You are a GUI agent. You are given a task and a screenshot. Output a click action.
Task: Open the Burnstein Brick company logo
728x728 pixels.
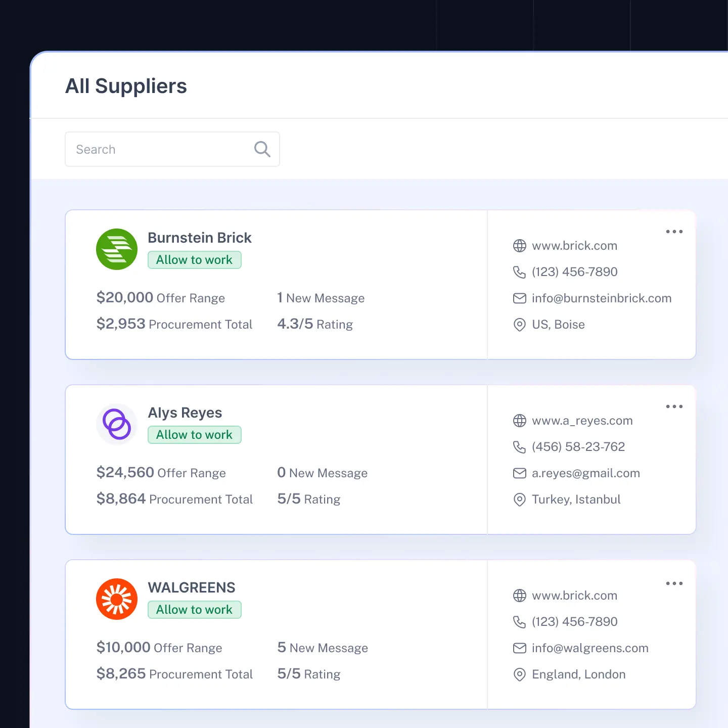[x=117, y=249]
